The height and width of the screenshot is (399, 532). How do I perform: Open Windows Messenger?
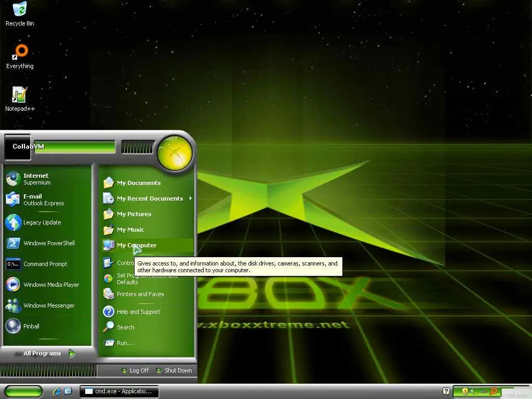coord(47,305)
